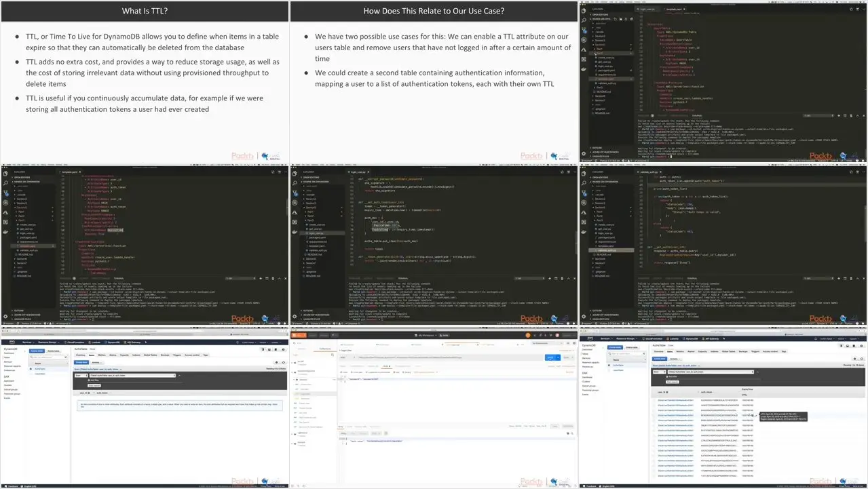The width and height of the screenshot is (868, 489).
Task: Open Resource Groups menu in bottom-left AWS frame
Action: [x=48, y=343]
